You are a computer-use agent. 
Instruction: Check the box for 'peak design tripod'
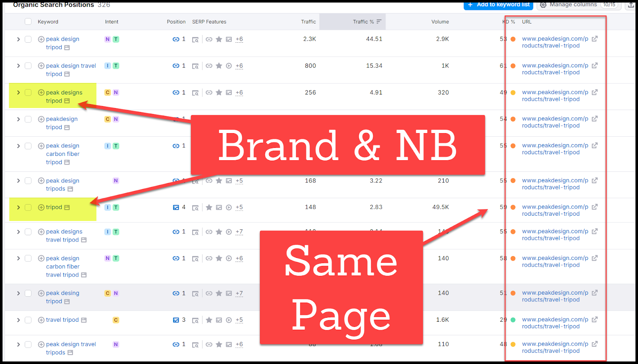[28, 39]
